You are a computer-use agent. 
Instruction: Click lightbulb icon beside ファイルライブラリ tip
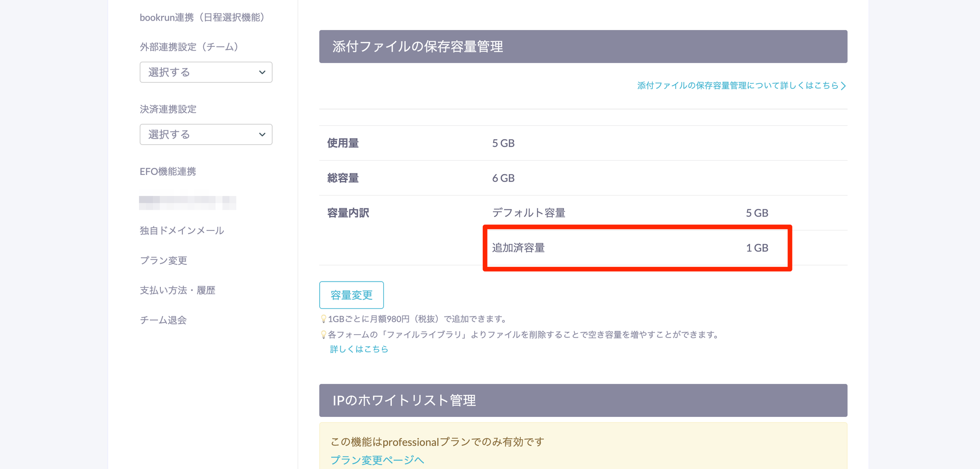point(323,335)
